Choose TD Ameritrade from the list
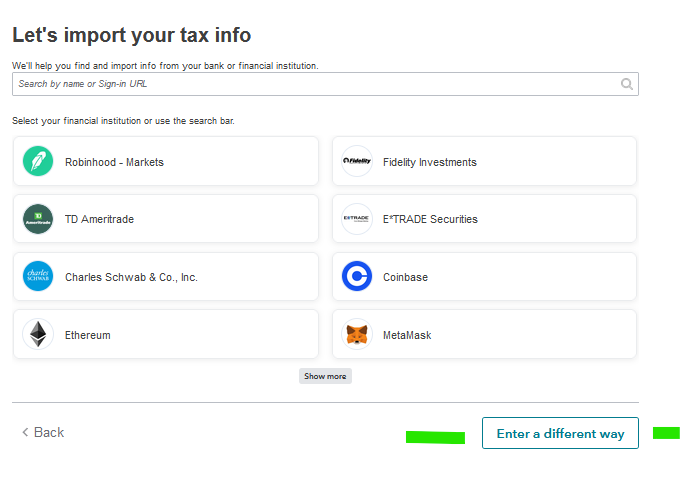This screenshot has width=682, height=487. pyautogui.click(x=166, y=219)
